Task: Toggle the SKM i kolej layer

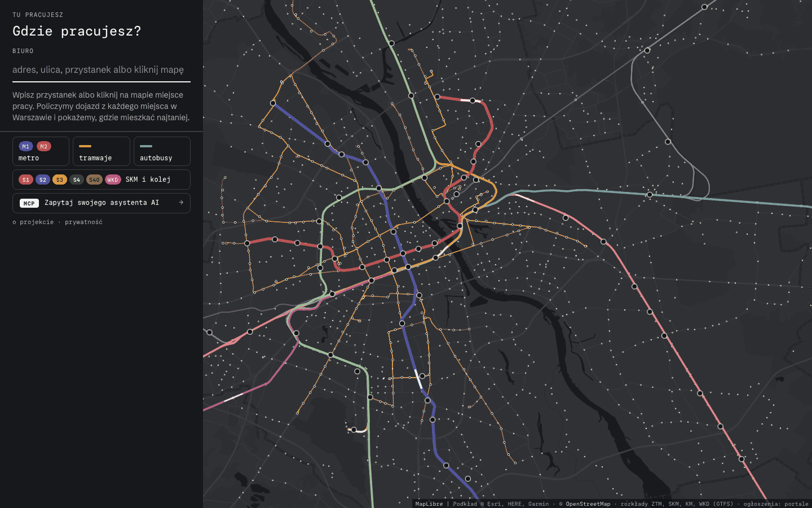Action: point(101,179)
